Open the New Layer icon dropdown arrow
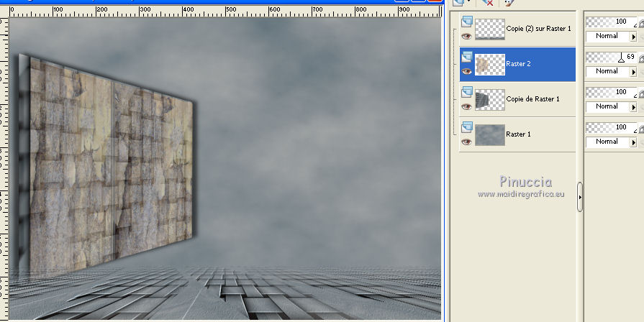Viewport: 644px width, 322px height. pyautogui.click(x=468, y=2)
